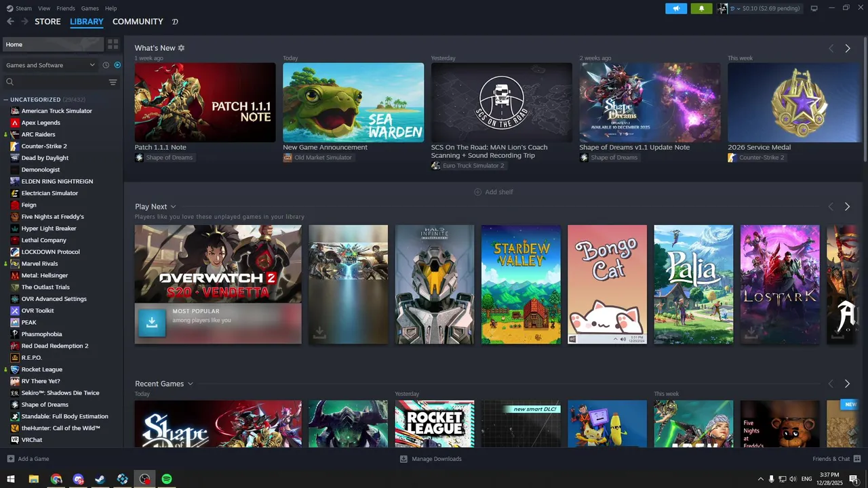
Task: Open the Stardew Valley game tile
Action: click(x=521, y=285)
